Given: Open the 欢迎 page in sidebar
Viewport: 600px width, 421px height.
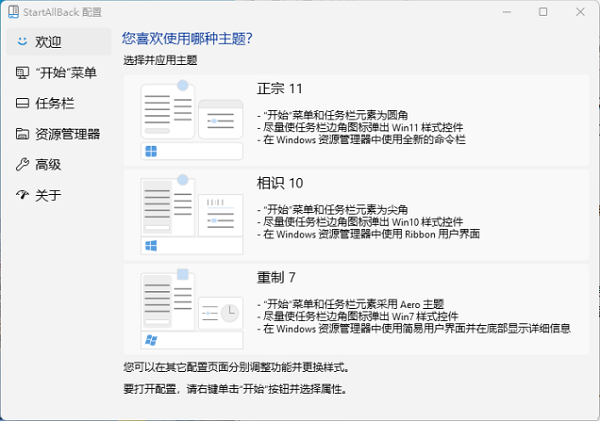Looking at the screenshot, I should (48, 42).
